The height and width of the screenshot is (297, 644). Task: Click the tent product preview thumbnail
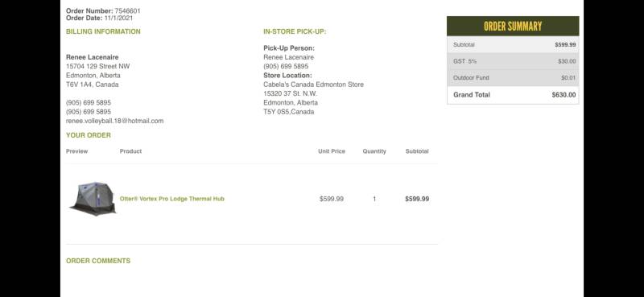click(93, 199)
